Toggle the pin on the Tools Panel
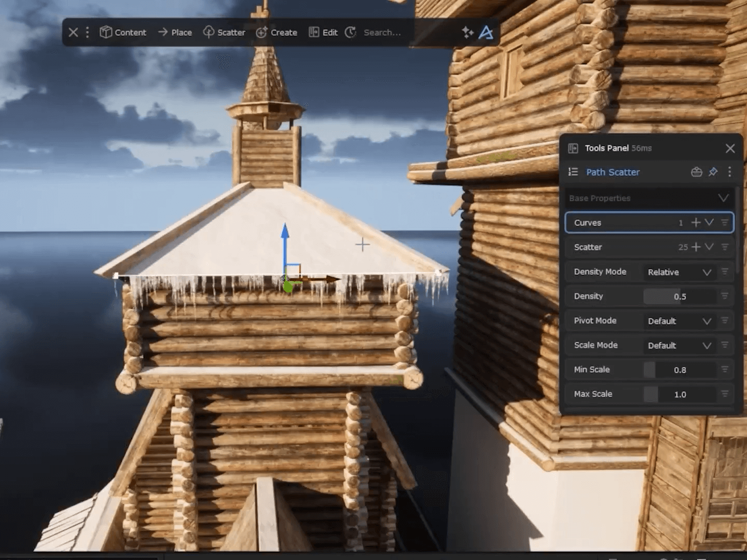Viewport: 747px width, 560px height. pyautogui.click(x=713, y=172)
